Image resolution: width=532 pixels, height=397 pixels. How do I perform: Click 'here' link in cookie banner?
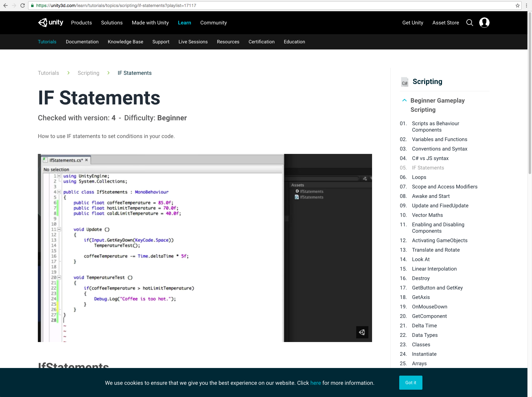pyautogui.click(x=316, y=383)
